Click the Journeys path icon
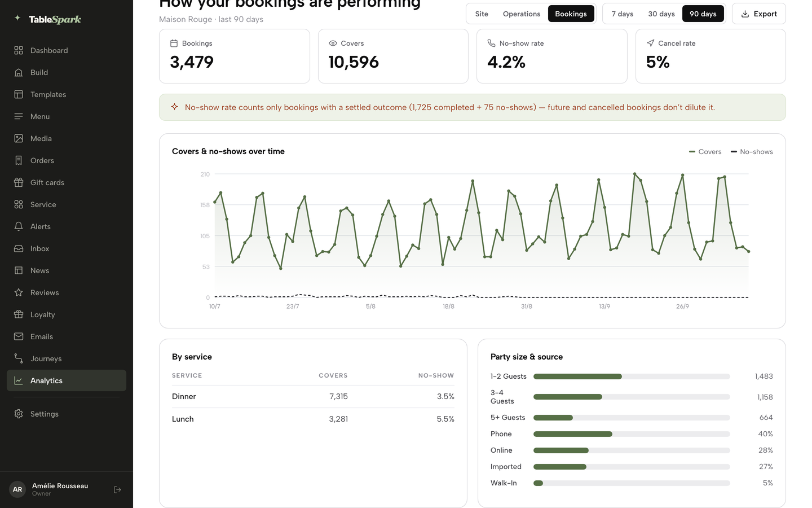The image size is (812, 508). [x=19, y=358]
